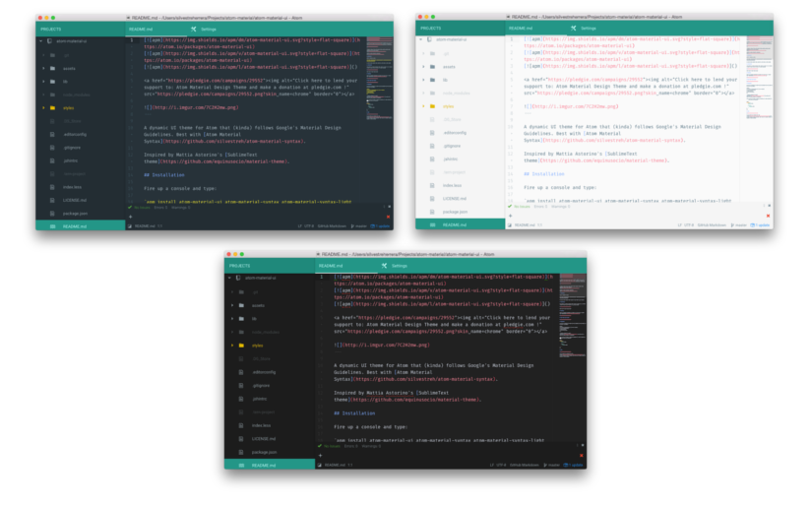Click line number 1 in blue-grey window gutter
The image size is (812, 505).
click(x=132, y=40)
